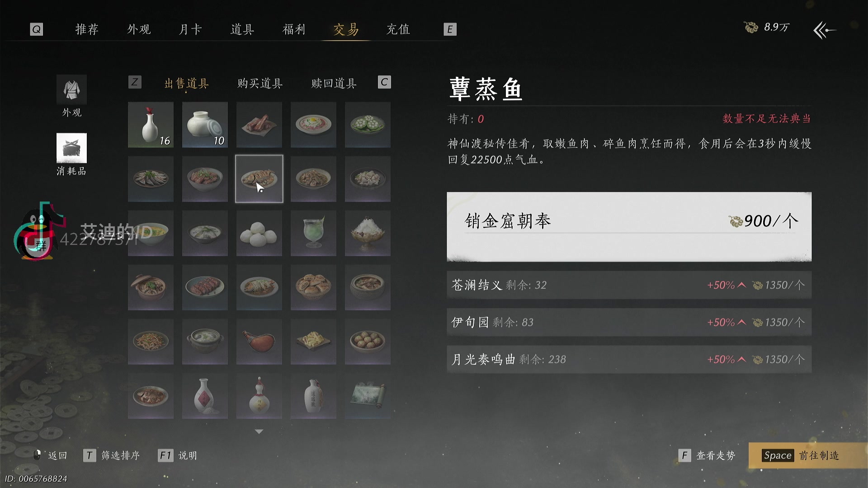Viewport: 868px width, 488px height.
Task: Expand item list with down arrow
Action: (x=259, y=432)
